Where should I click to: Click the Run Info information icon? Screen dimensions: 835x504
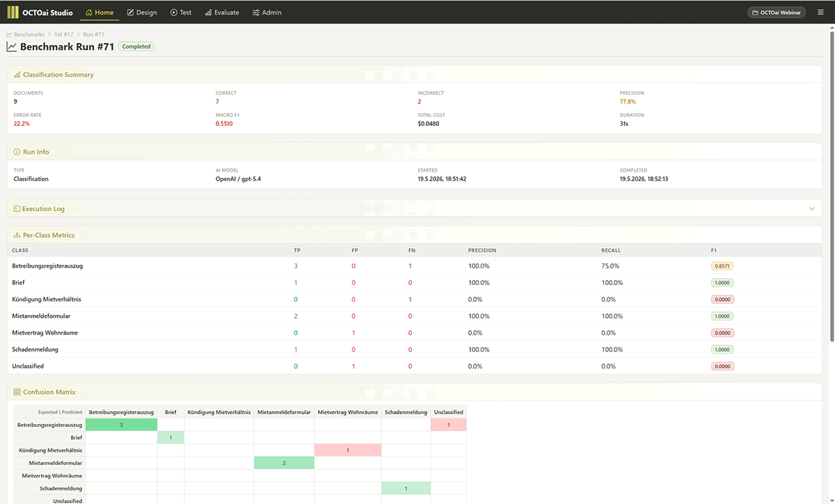click(17, 152)
